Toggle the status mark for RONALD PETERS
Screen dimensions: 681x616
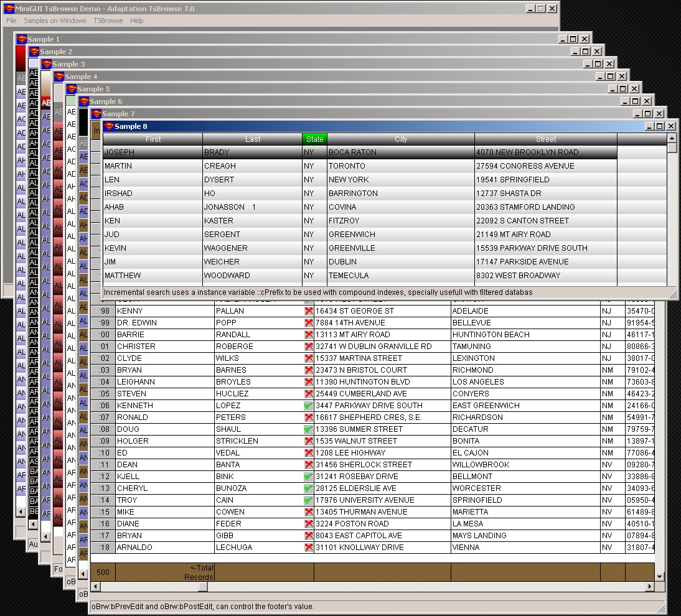pos(308,417)
